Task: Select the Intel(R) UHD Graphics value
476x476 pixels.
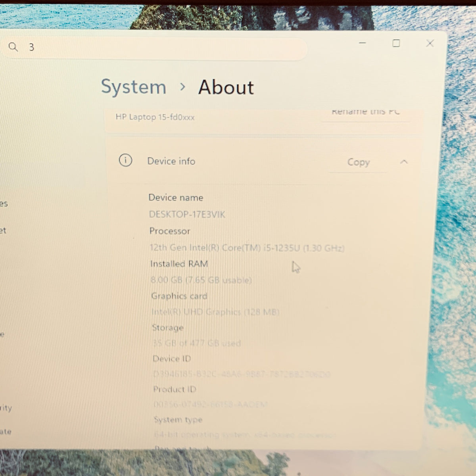Action: (216, 312)
